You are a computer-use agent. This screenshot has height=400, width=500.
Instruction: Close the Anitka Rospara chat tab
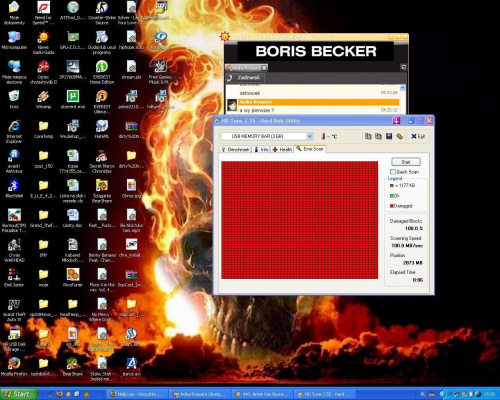point(264,68)
